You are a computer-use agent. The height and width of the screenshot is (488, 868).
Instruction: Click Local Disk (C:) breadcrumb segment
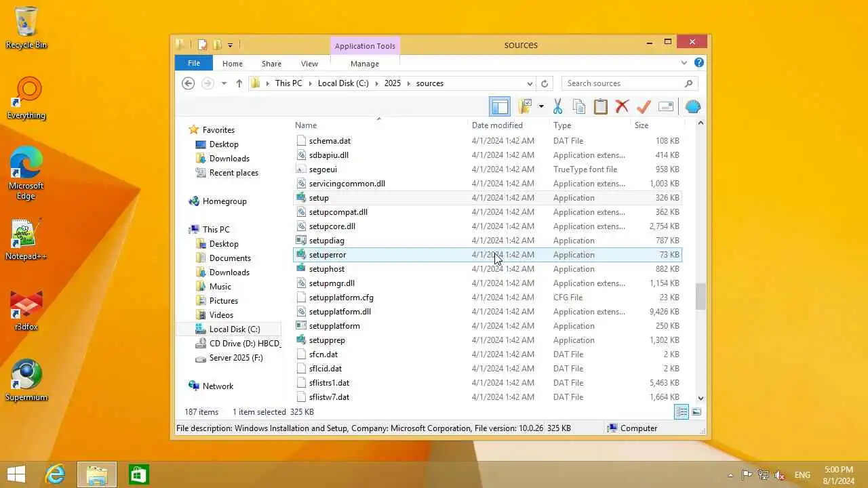(343, 83)
